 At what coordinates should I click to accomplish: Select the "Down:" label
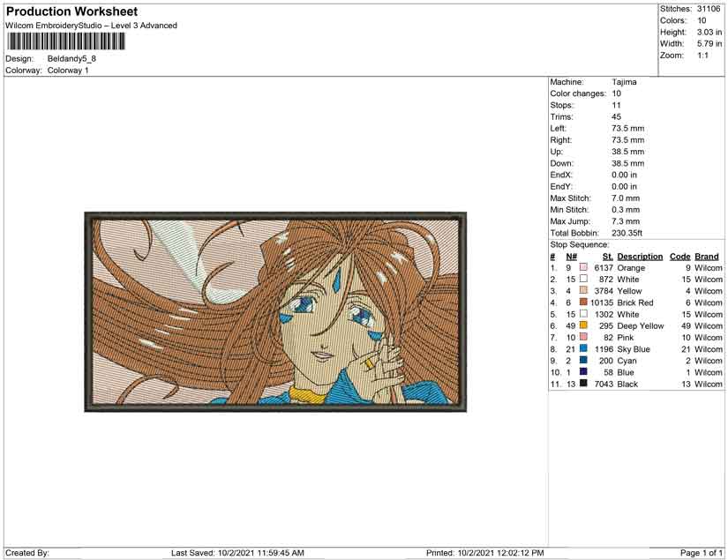tap(562, 163)
